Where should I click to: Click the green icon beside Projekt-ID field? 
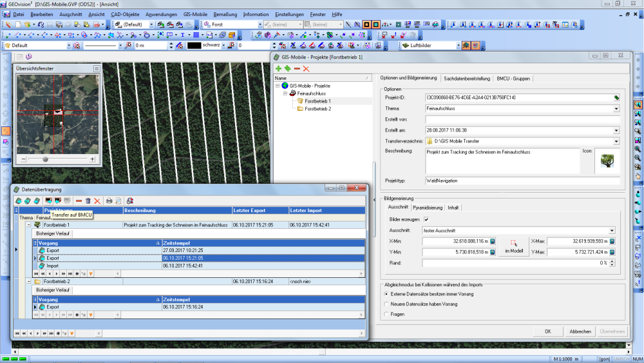pos(616,97)
